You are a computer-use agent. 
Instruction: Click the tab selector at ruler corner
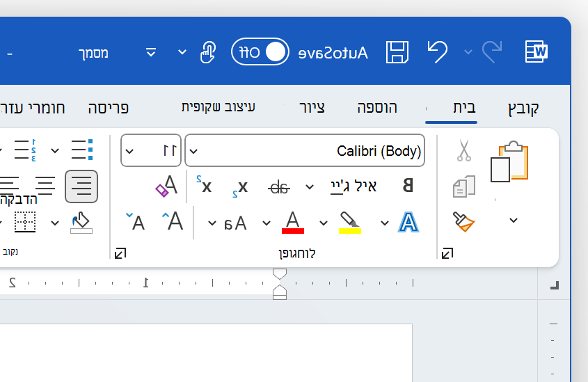(x=554, y=285)
